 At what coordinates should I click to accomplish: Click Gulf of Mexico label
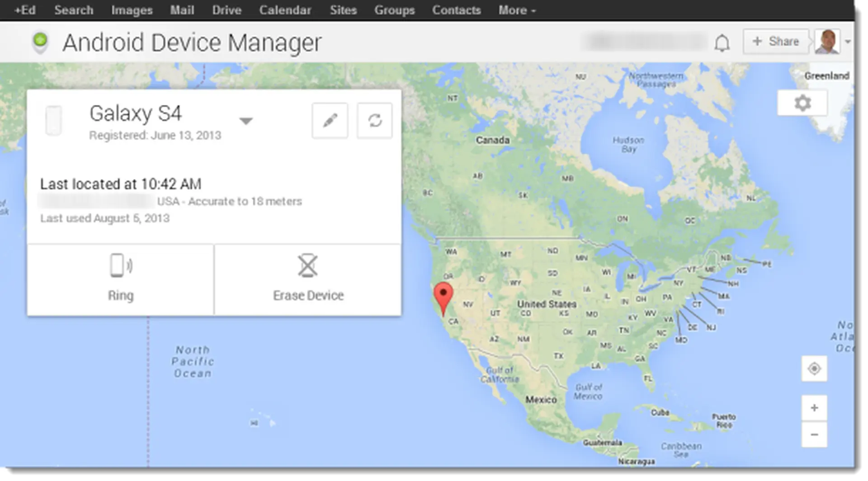[x=588, y=391]
